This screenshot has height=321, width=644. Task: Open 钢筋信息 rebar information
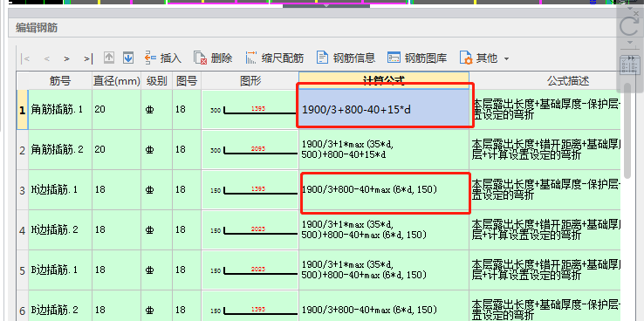click(346, 58)
